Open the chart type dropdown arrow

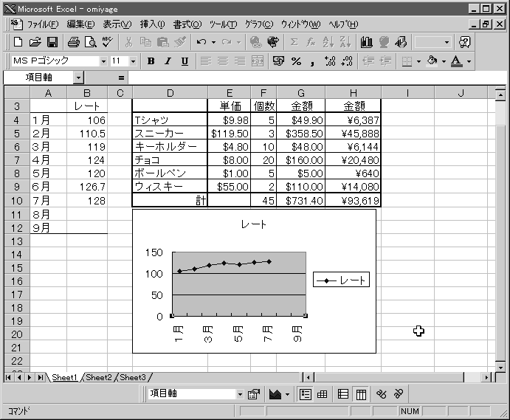tap(287, 394)
